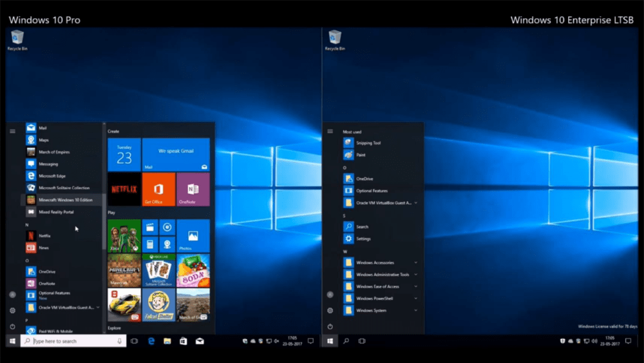Open the Photos tile

click(x=193, y=236)
